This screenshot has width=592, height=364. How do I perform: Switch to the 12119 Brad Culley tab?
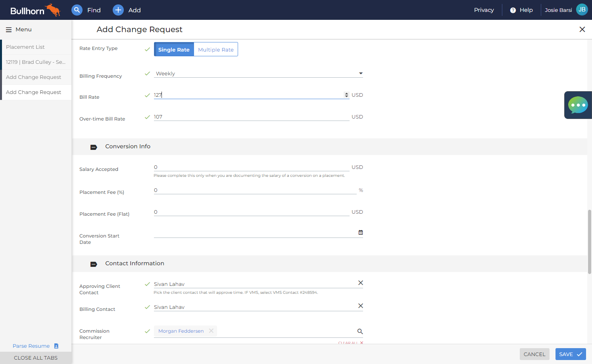(x=36, y=62)
